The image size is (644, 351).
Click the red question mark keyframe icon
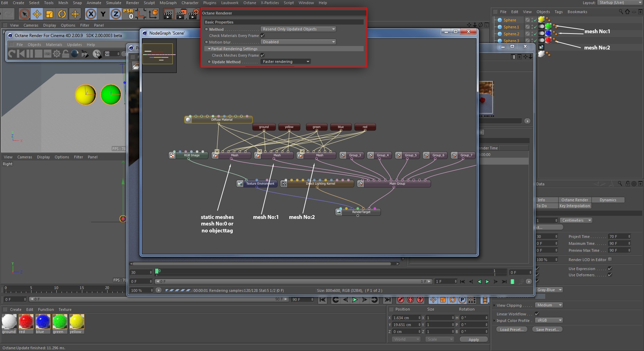420,300
